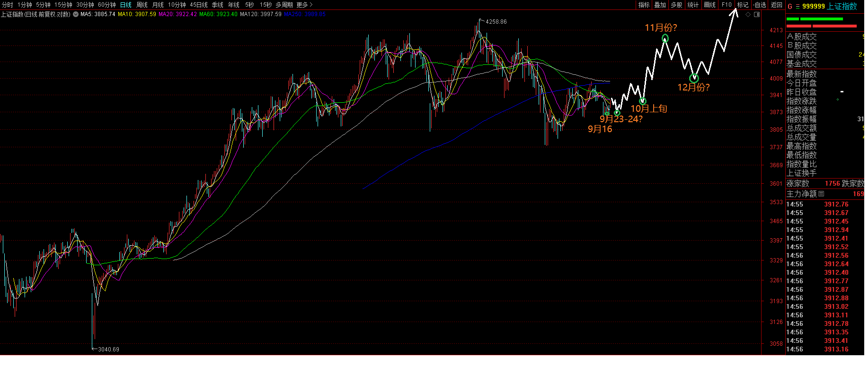Switch to the 周线 weekly chart

[x=142, y=5]
